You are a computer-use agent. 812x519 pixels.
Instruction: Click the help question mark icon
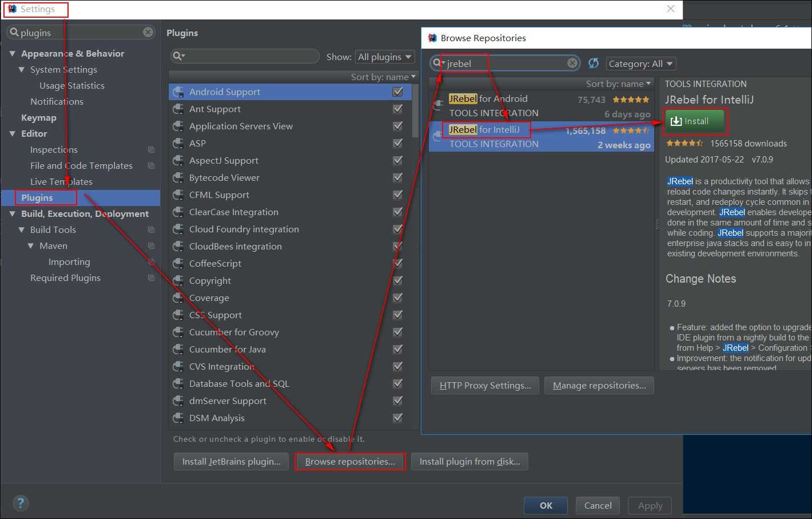21,504
